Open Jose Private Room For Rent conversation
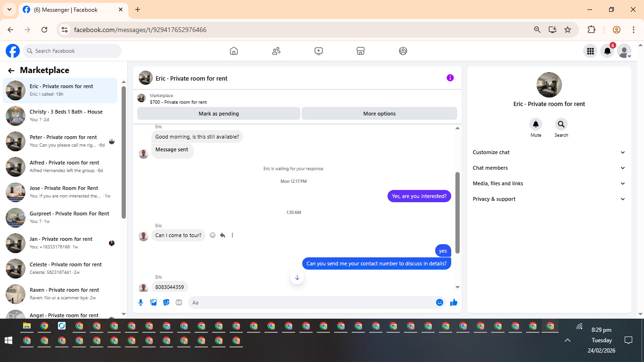Viewport: 644px width, 362px height. pyautogui.click(x=60, y=192)
